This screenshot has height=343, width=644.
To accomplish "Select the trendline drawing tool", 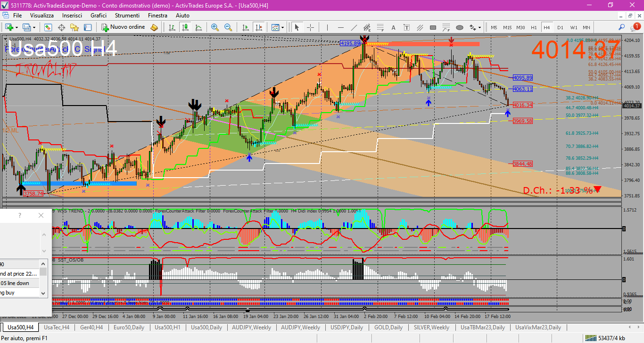I will (354, 27).
